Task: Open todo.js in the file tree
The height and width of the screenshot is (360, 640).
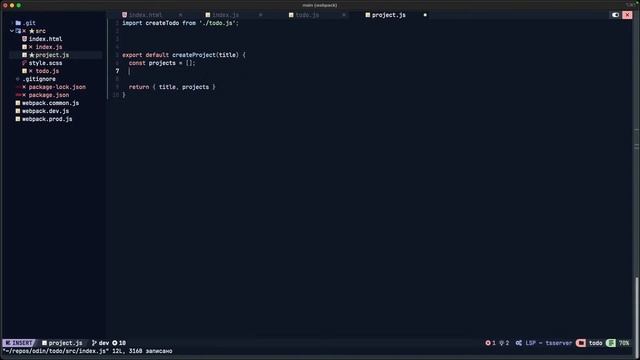Action: pyautogui.click(x=47, y=71)
